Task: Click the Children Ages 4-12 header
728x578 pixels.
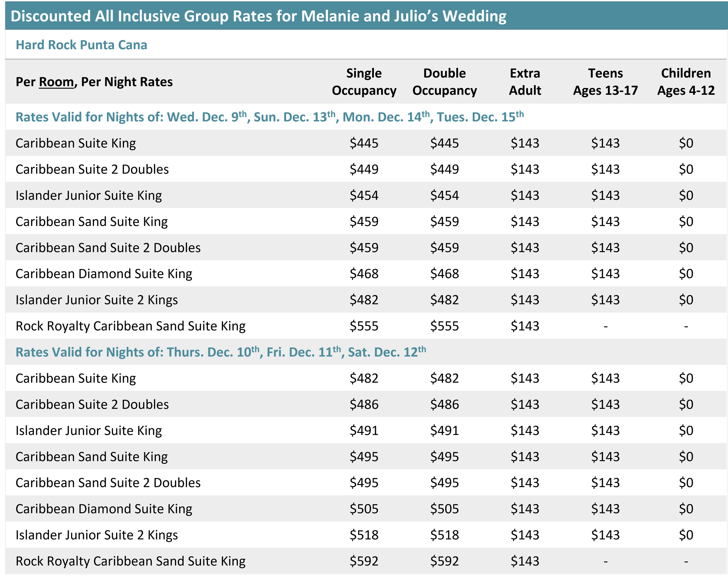Action: (x=685, y=82)
